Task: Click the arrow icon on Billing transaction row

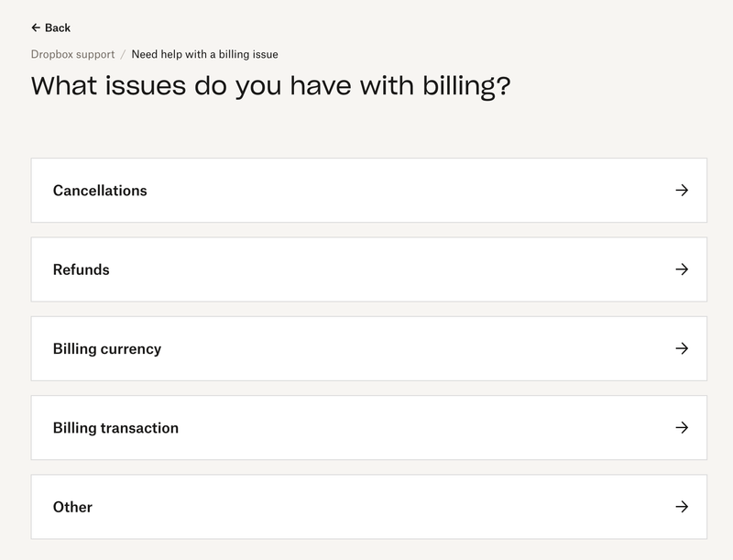Action: 681,427
